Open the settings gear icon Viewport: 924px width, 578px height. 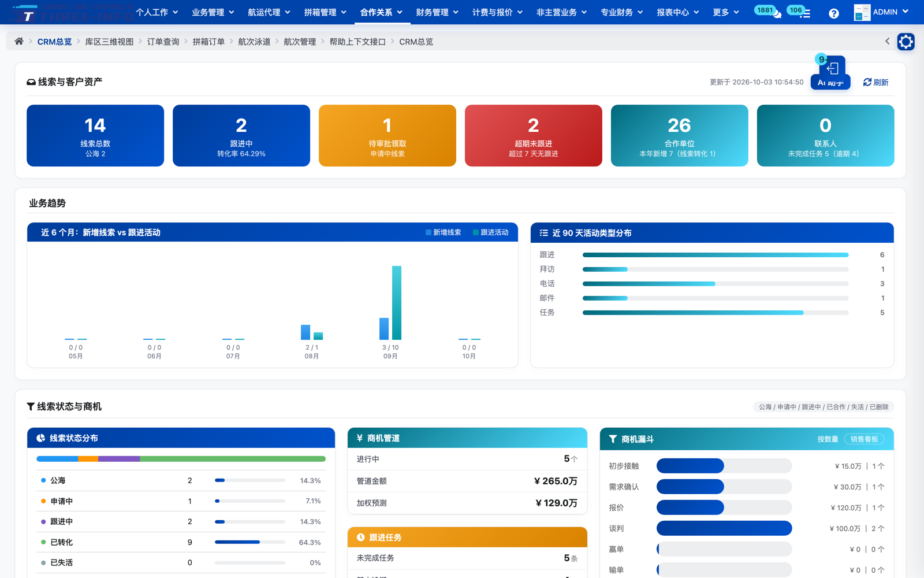(x=906, y=42)
